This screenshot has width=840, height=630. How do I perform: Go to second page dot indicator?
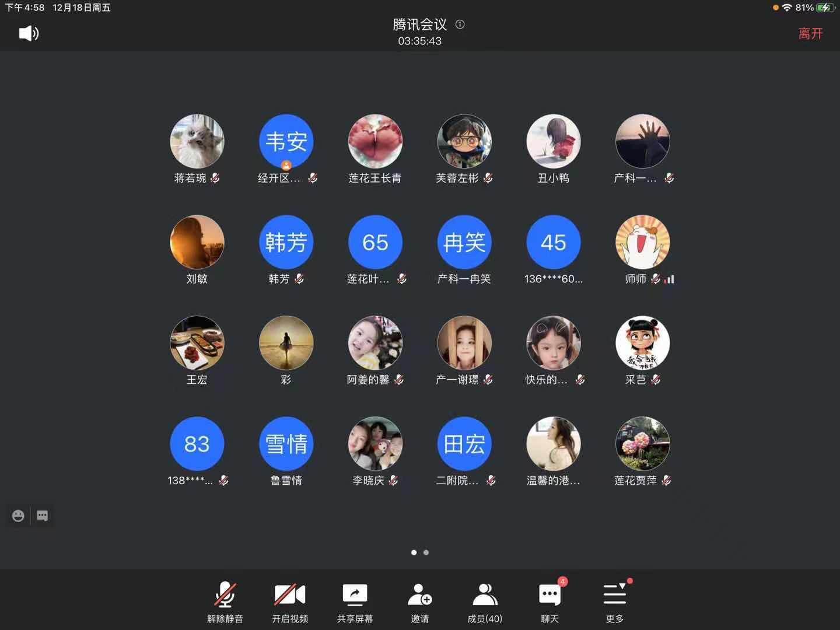pyautogui.click(x=426, y=552)
